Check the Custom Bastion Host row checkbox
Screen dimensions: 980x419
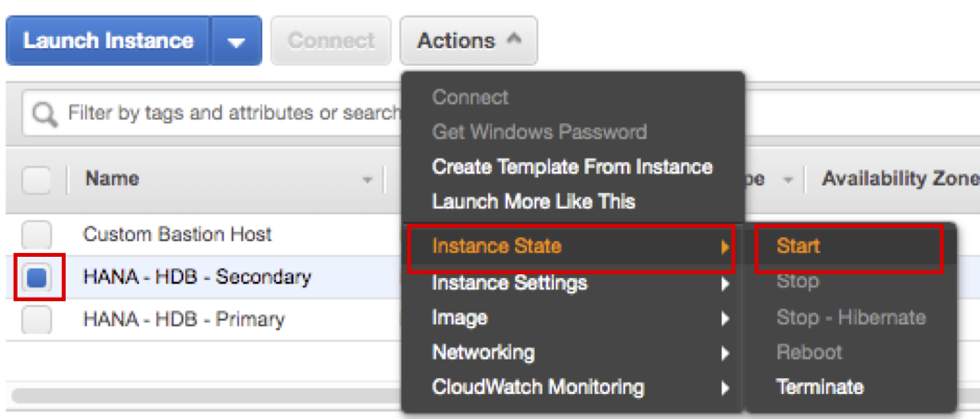tap(36, 235)
